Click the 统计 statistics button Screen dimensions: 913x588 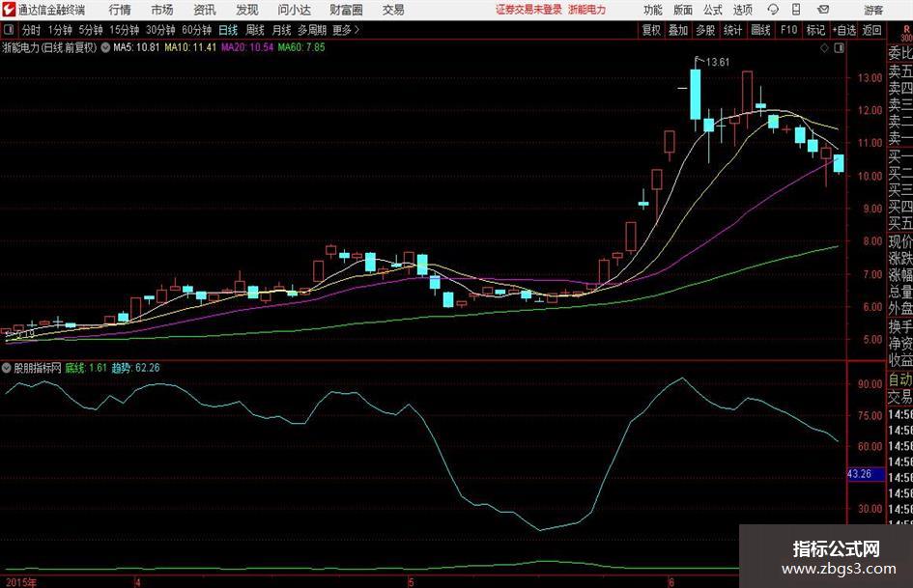(732, 30)
